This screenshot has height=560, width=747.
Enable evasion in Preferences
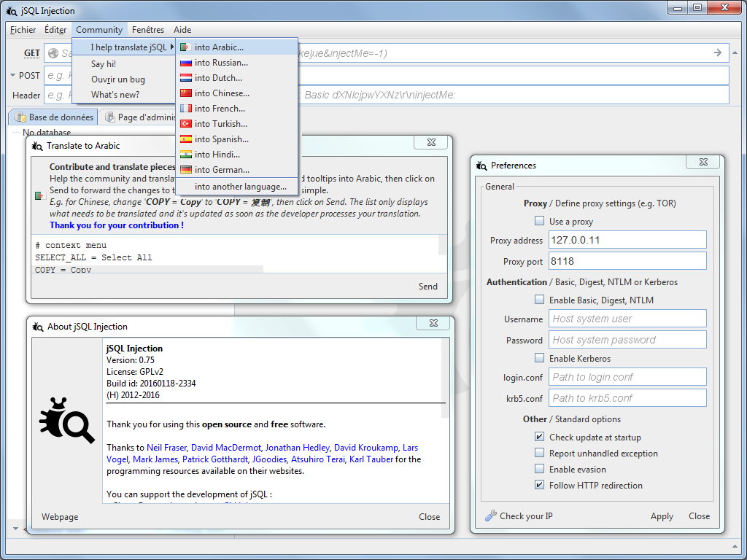coord(539,469)
